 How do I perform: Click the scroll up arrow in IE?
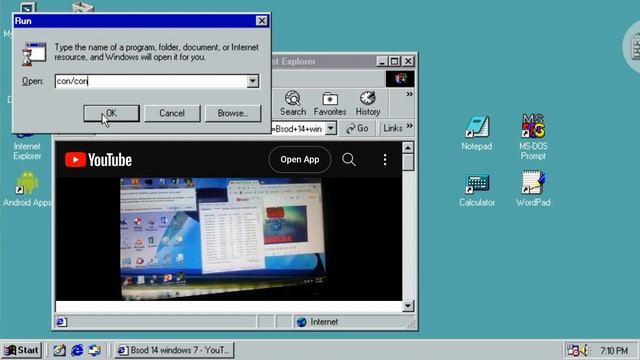[408, 147]
